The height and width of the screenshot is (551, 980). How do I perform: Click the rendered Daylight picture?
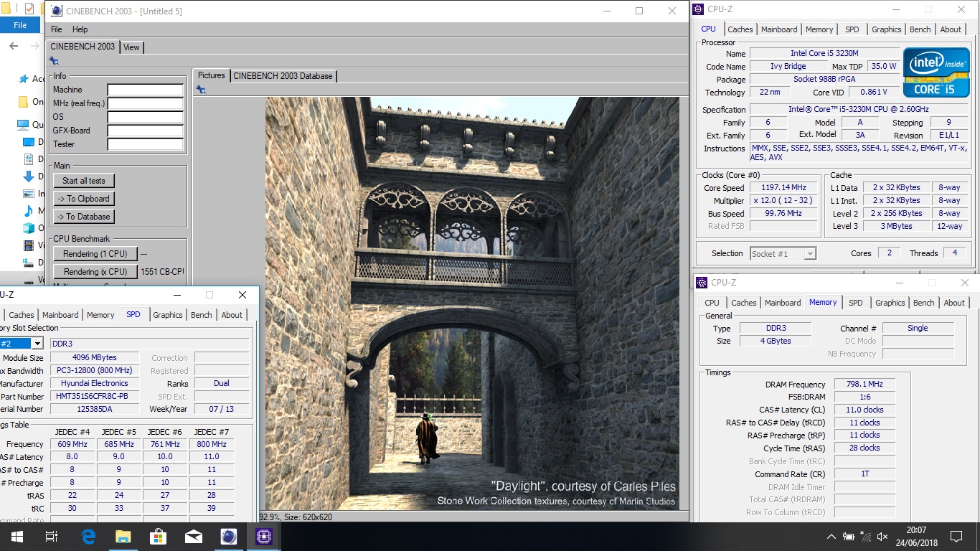point(472,303)
